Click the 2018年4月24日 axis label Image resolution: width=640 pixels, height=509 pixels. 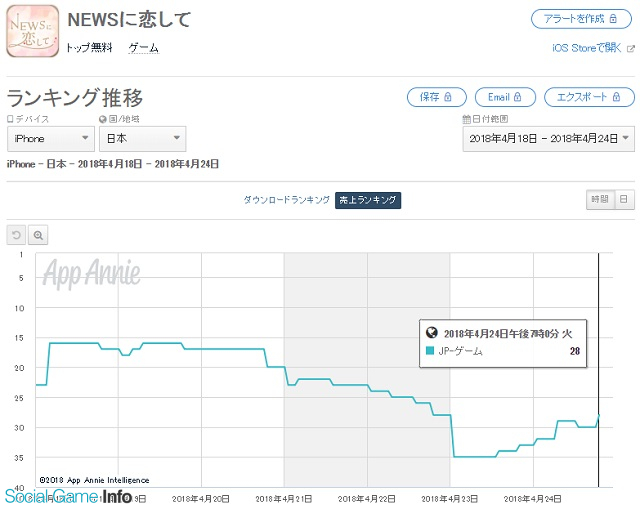pos(533,499)
